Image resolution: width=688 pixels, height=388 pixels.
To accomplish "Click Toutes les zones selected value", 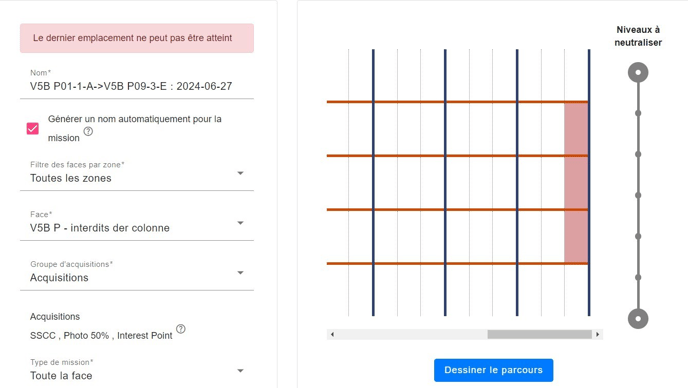I will tap(71, 178).
